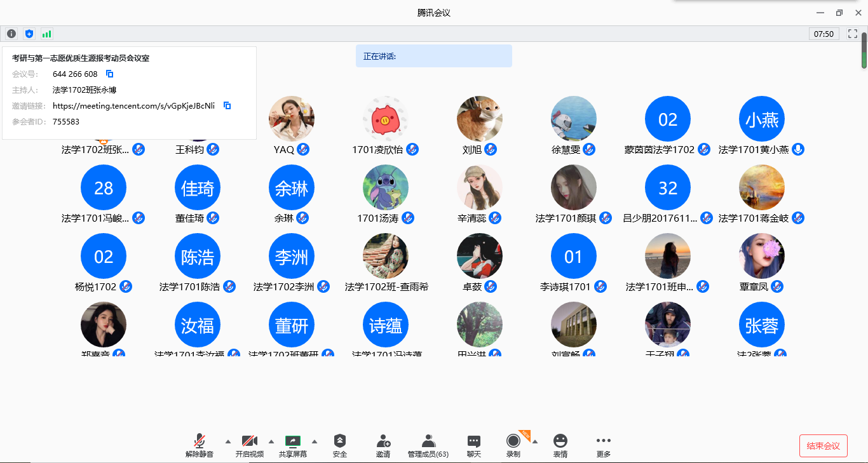Start recording with 录制 button

coord(513,446)
